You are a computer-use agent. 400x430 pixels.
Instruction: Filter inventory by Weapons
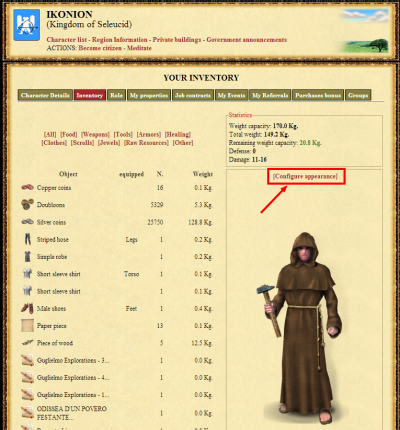95,134
